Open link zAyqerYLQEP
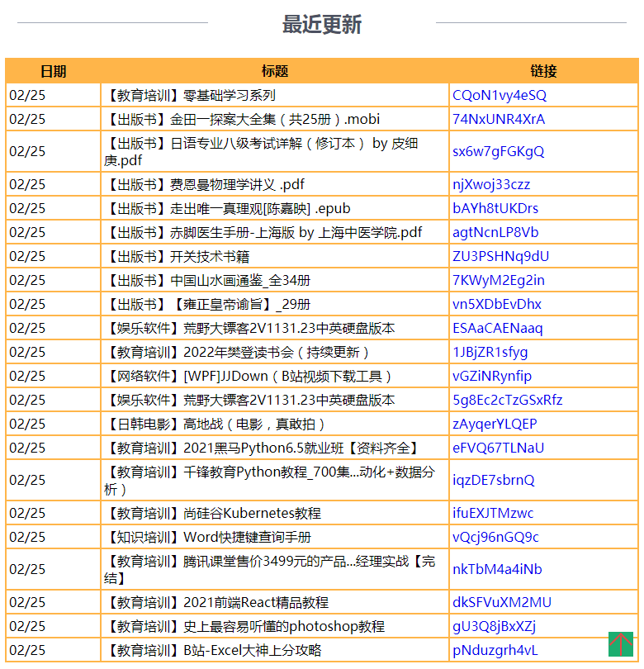Image resolution: width=644 pixels, height=669 pixels. 495,424
